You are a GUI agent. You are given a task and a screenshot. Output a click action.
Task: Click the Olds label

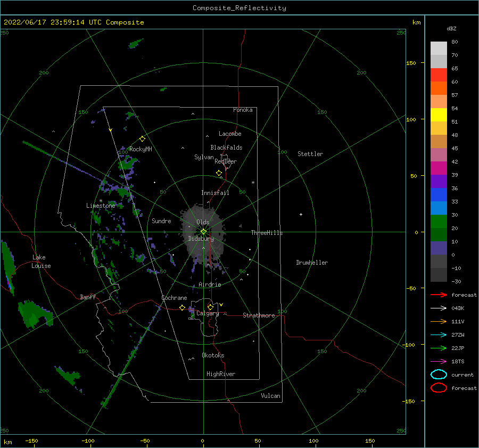[x=203, y=222]
